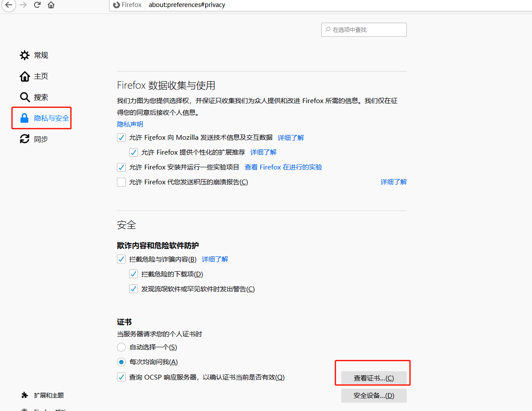Image resolution: width=532 pixels, height=411 pixels.
Task: Open the 隐私声明 link
Action: (130, 124)
